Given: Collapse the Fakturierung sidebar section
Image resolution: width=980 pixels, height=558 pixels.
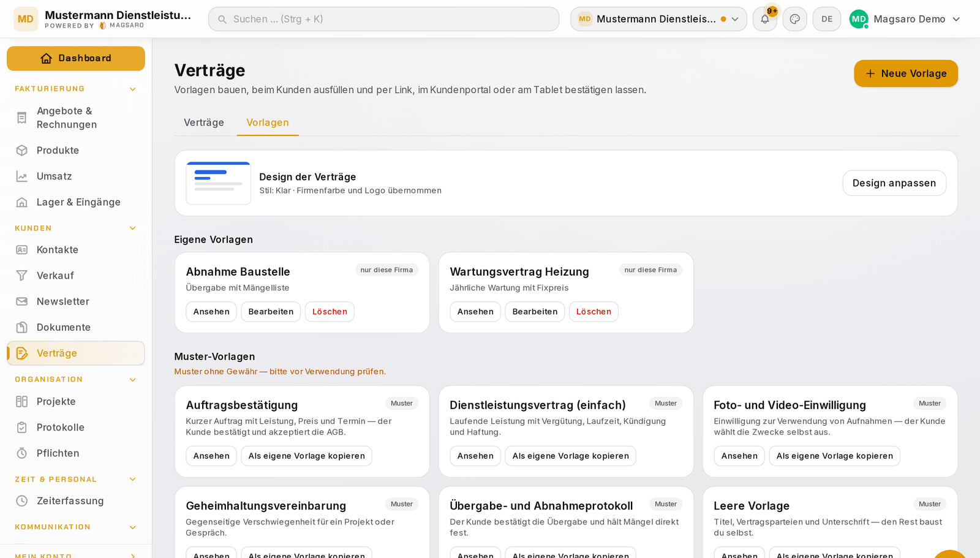Looking at the screenshot, I should 133,89.
